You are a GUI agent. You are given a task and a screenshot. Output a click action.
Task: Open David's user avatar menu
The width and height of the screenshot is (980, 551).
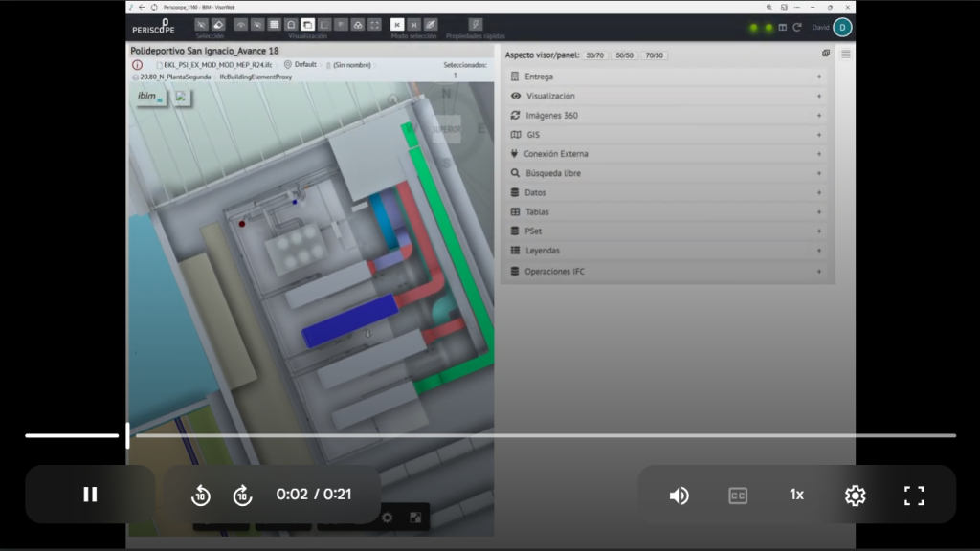[x=842, y=28]
